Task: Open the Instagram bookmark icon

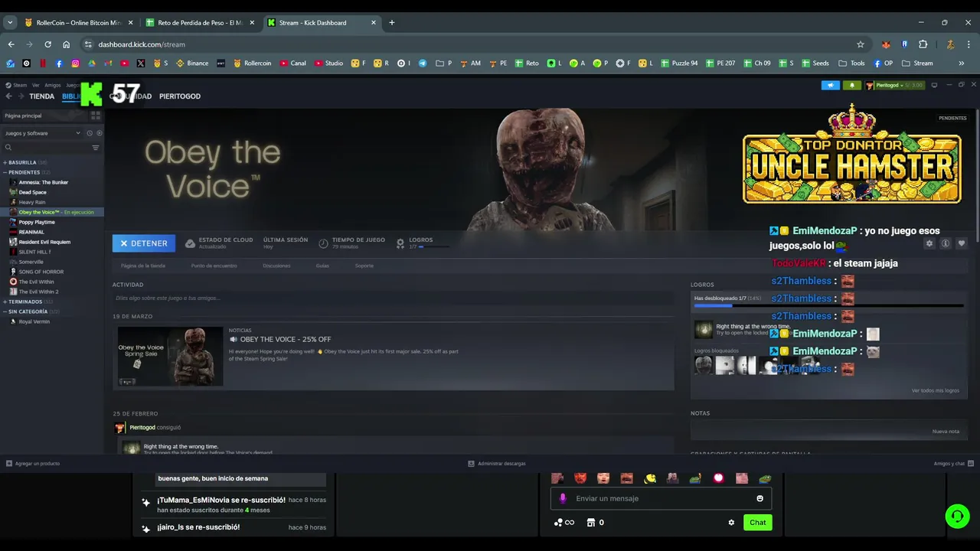Action: point(75,64)
